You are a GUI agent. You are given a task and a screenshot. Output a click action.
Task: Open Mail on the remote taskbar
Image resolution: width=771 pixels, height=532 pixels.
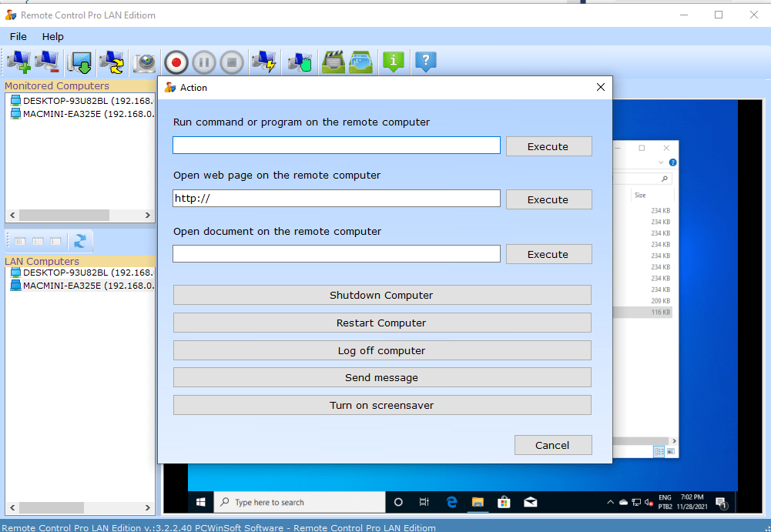pos(531,502)
